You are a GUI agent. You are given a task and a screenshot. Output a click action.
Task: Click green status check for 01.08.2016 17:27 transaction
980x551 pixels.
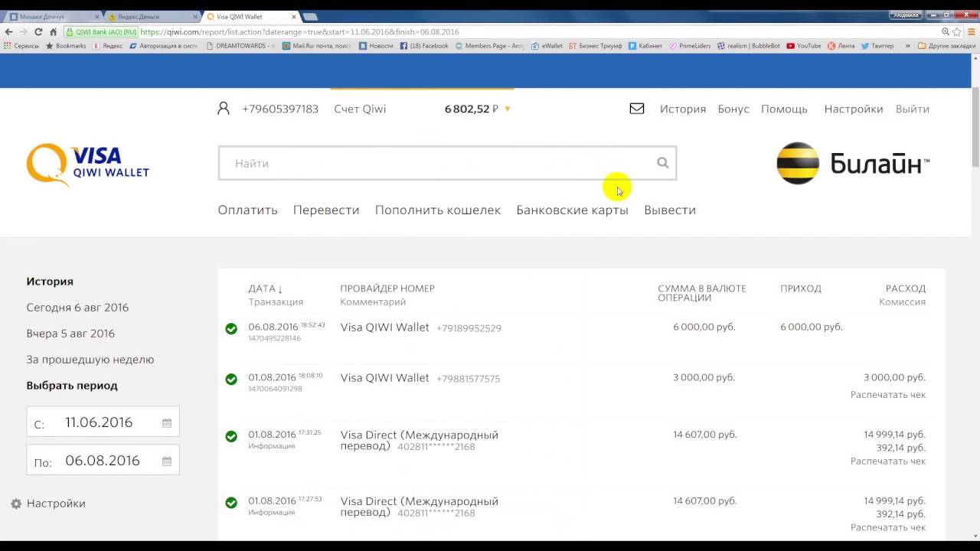click(231, 503)
